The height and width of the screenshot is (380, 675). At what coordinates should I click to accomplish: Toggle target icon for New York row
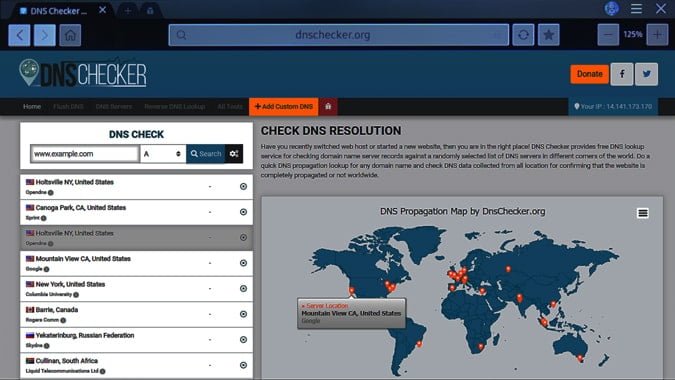[243, 288]
